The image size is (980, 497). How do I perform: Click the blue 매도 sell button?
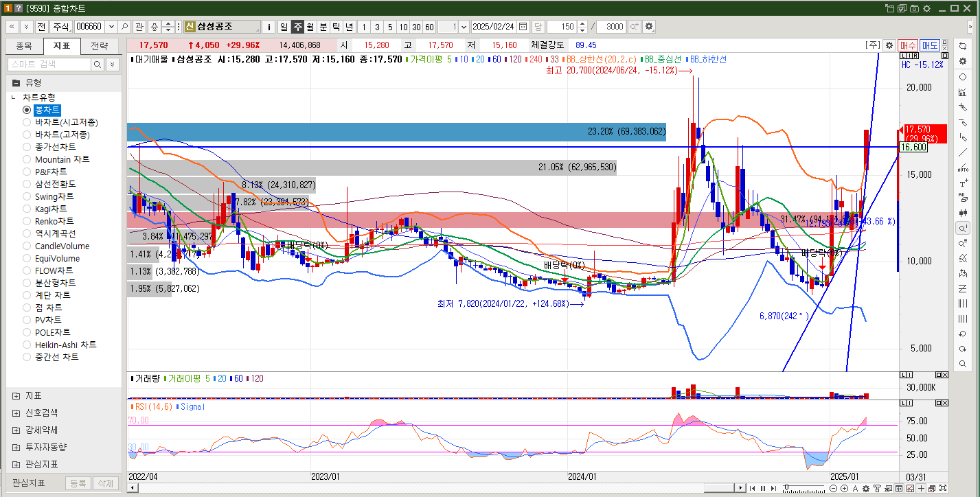(x=930, y=45)
